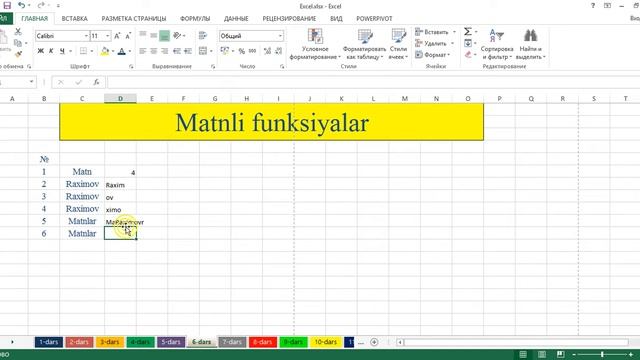Add a new sheet with plus icon

tap(374, 342)
